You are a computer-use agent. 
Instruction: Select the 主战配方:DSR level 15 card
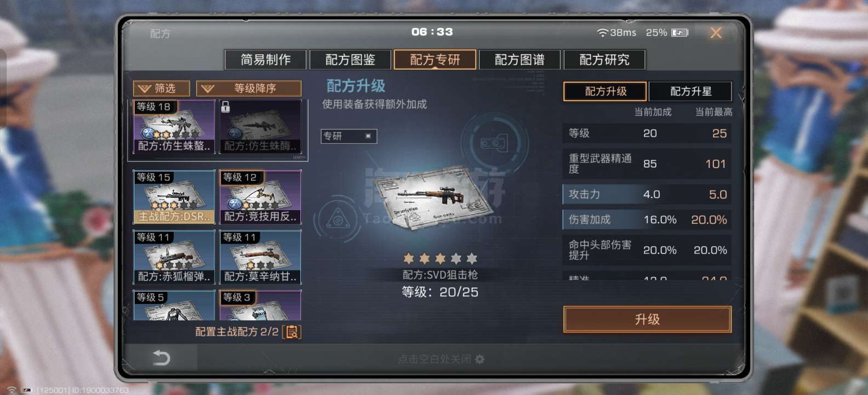coord(174,197)
